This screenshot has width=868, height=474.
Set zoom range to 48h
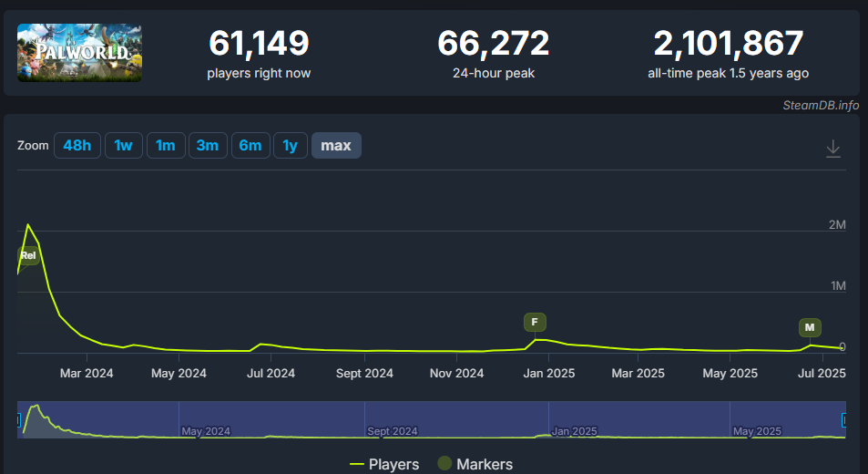pyautogui.click(x=77, y=146)
